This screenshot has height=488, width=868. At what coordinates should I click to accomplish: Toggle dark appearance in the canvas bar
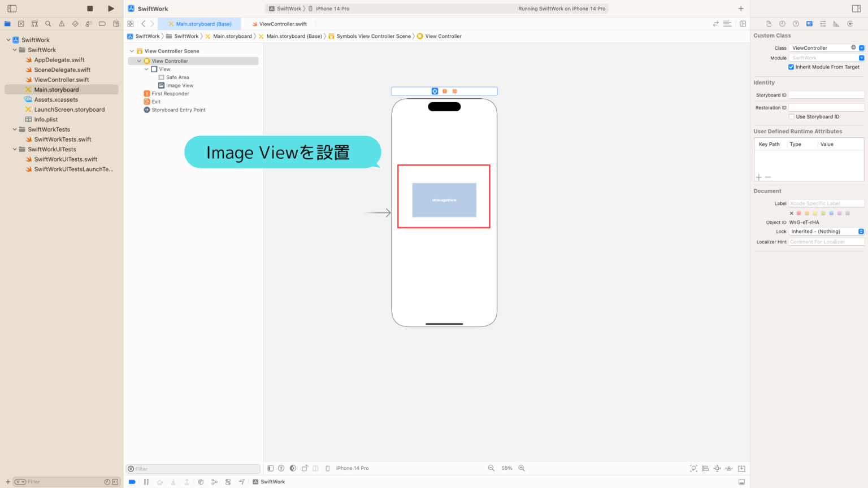pos(293,468)
